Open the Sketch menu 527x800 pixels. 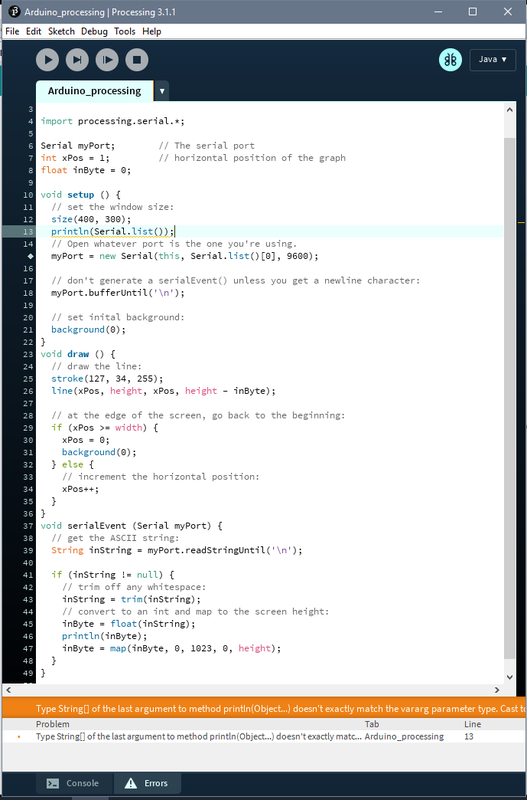(61, 31)
